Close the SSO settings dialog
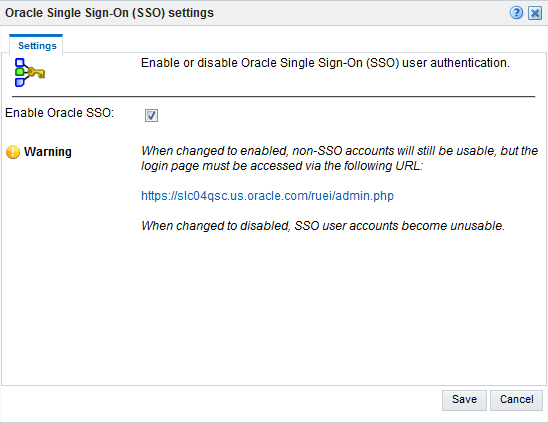Screen dimensions: 548x423 535,13
